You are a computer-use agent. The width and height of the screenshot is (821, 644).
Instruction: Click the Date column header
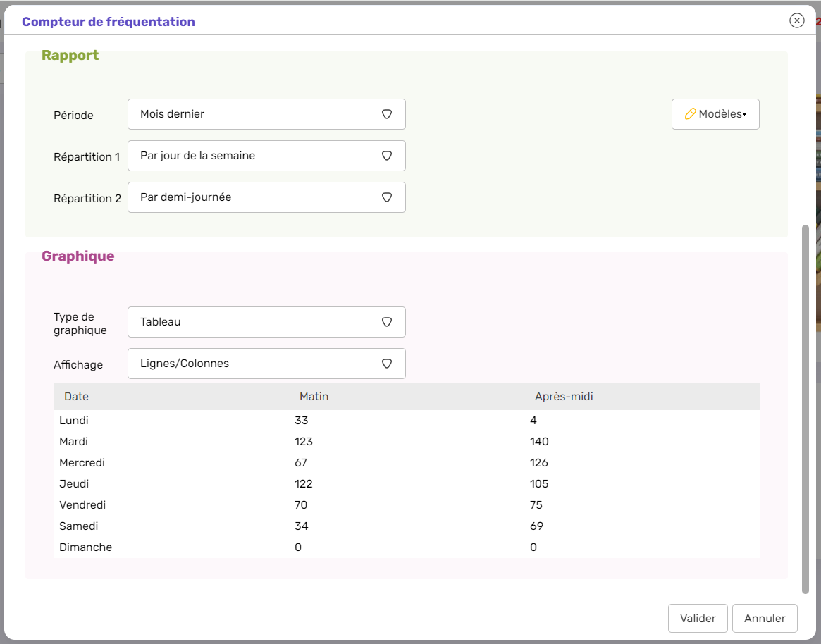pyautogui.click(x=77, y=397)
